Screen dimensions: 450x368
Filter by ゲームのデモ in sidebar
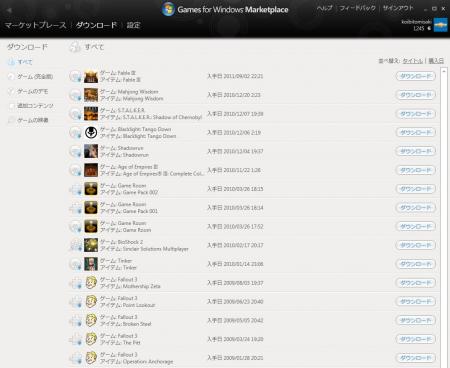pos(33,91)
